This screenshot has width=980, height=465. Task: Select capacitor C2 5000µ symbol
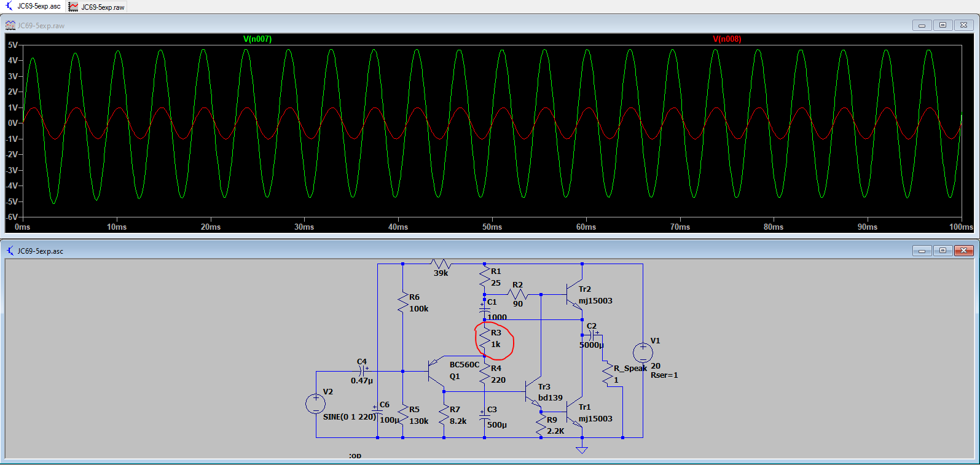coord(592,335)
